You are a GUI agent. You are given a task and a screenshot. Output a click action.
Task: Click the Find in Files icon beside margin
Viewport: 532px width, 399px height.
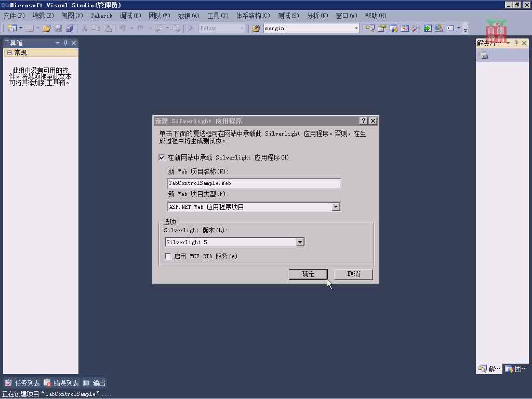click(x=256, y=29)
